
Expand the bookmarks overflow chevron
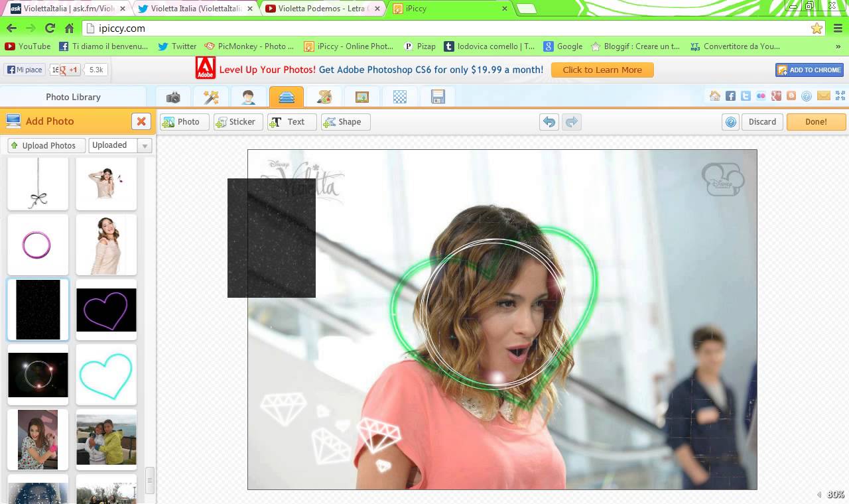[838, 46]
